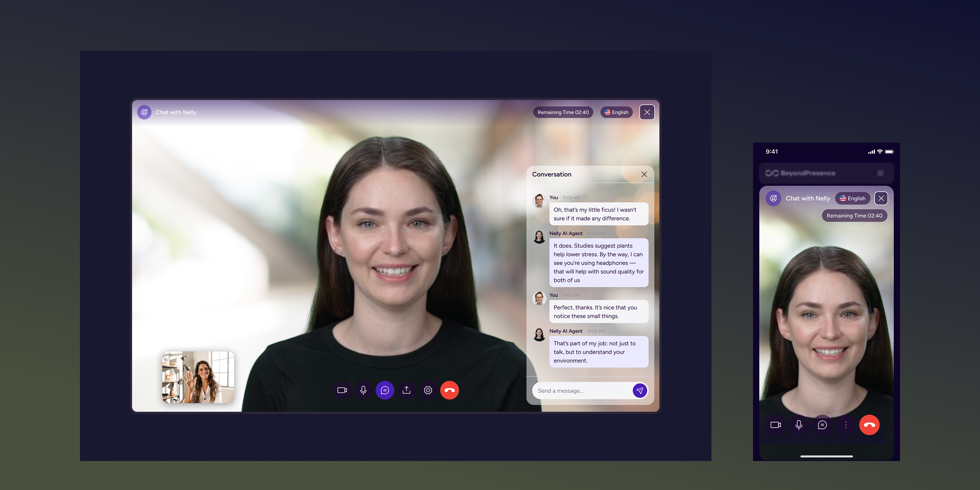Type in the Send a message field
The width and height of the screenshot is (980, 490).
[x=582, y=391]
